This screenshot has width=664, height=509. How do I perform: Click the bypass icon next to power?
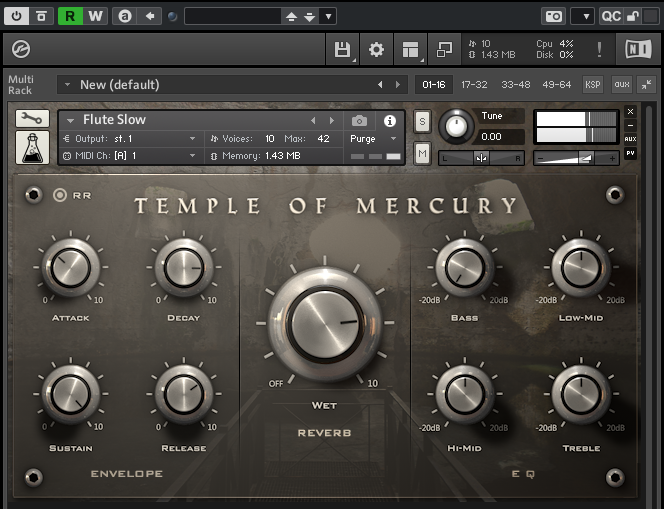tap(41, 16)
